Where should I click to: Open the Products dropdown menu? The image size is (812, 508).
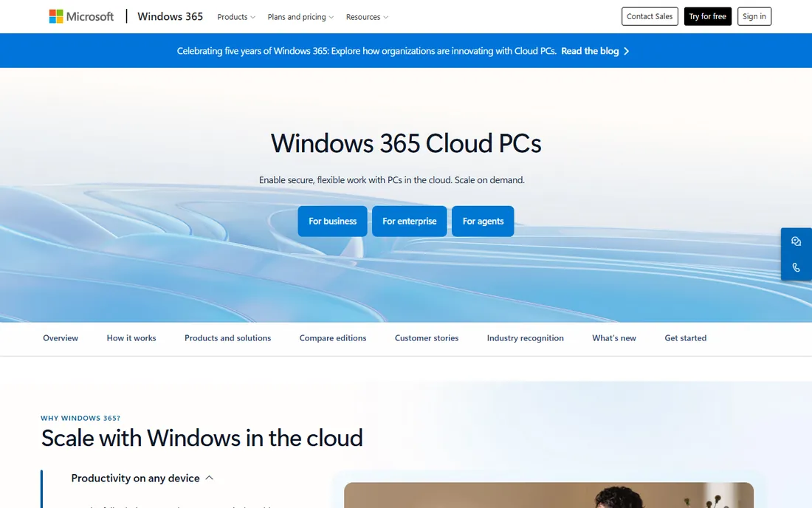click(x=236, y=17)
